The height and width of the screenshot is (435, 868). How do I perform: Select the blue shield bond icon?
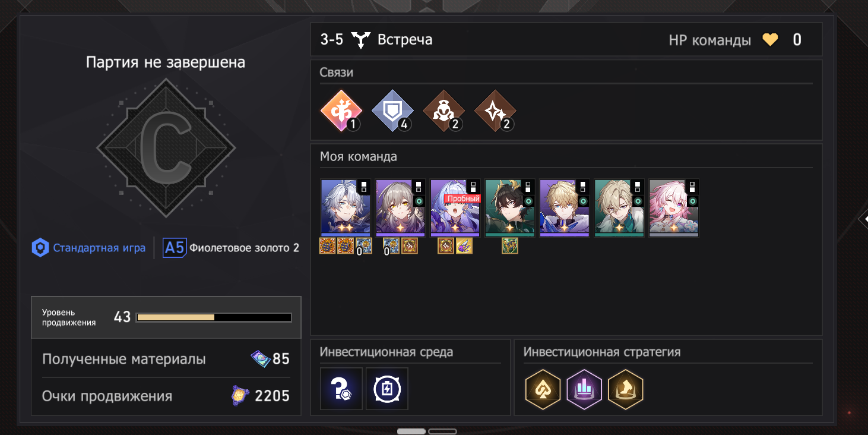[392, 111]
